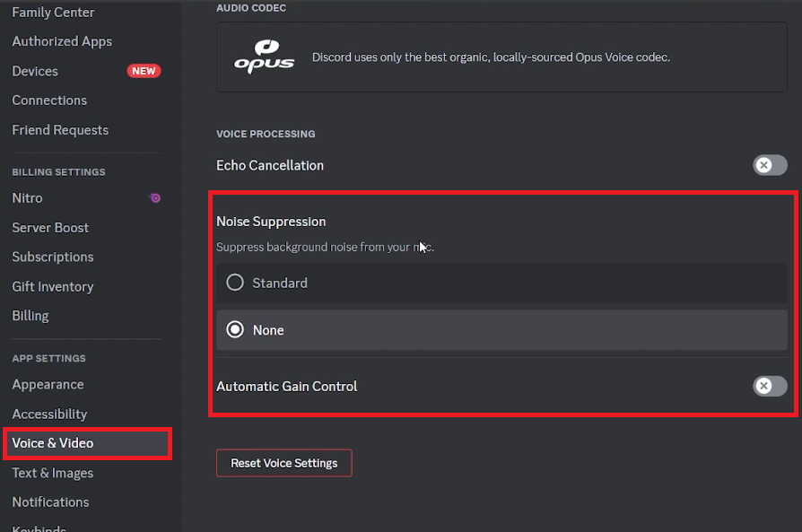Screen dimensions: 802x532
Task: Open Appearance settings
Action: [48, 384]
